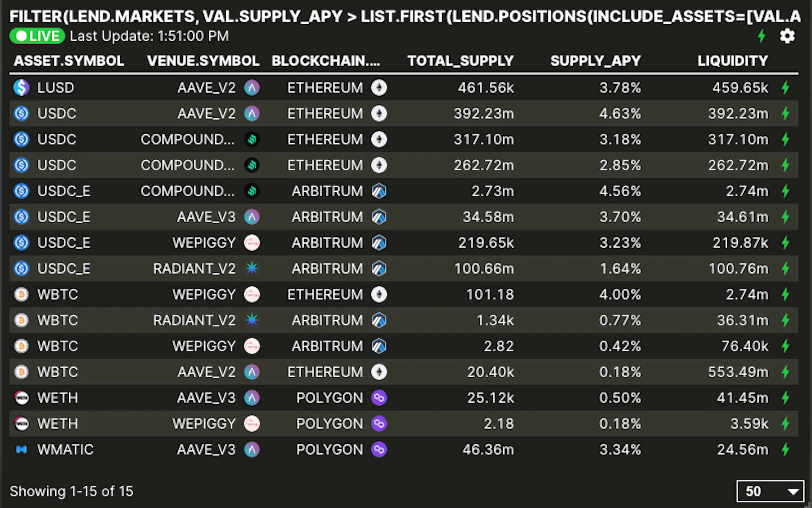Click the lightning icon in the WMATIC row
Screen dimensions: 812x508
[x=785, y=449]
